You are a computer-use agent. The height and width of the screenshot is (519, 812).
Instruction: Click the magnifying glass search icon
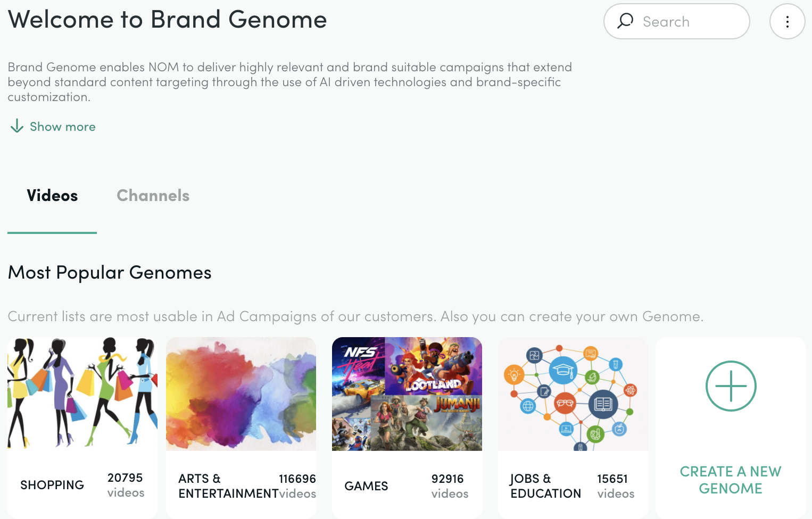[x=625, y=21]
